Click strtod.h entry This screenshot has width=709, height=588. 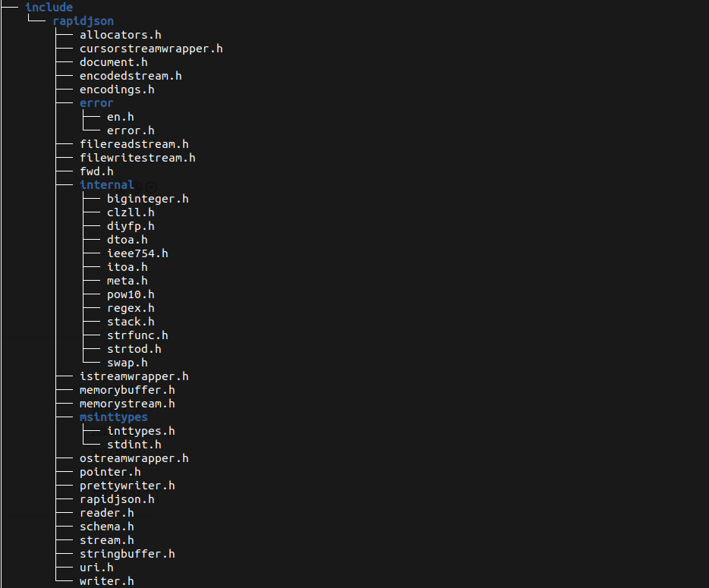tap(134, 349)
